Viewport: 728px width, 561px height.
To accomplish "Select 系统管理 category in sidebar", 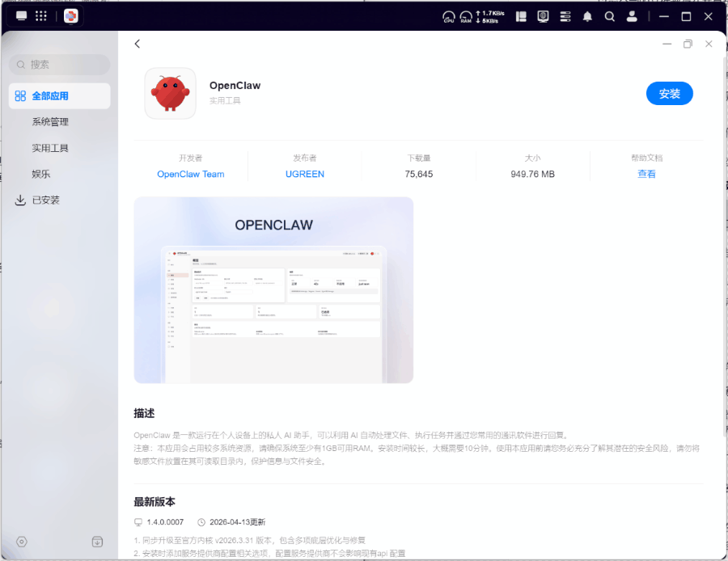I will click(x=50, y=122).
